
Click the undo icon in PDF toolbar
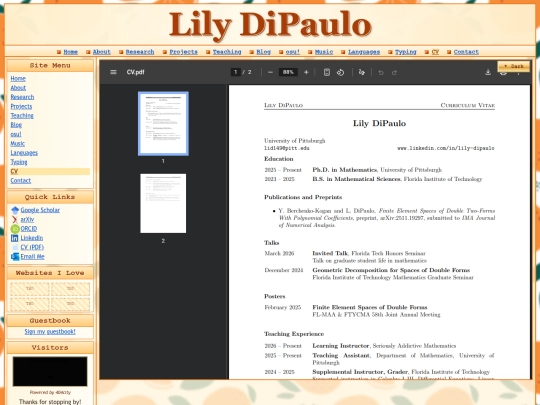pyautogui.click(x=381, y=72)
